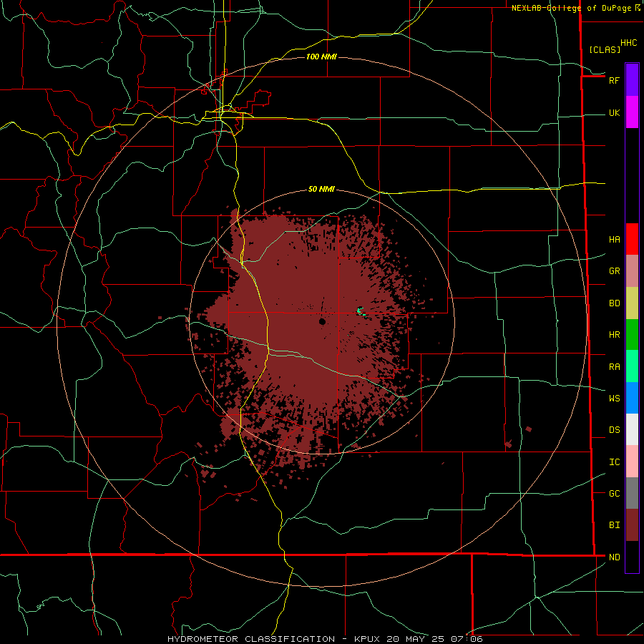Click the HR green legend swatch
This screenshot has width=644, height=644.
pyautogui.click(x=632, y=335)
